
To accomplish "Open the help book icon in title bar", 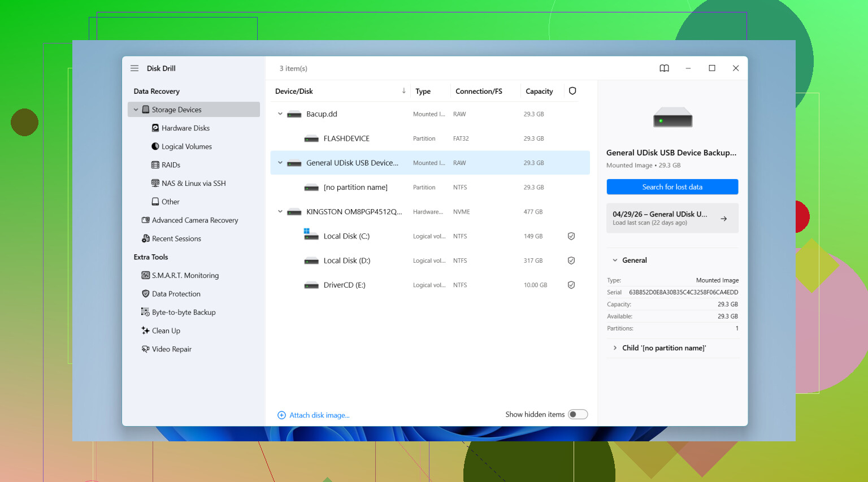I will click(x=664, y=68).
